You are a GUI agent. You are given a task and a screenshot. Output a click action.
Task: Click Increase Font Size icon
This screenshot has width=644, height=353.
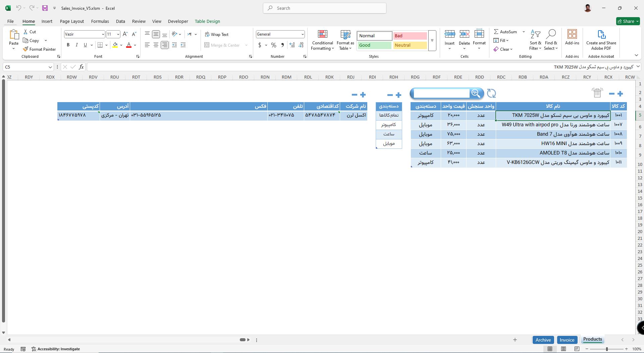(x=125, y=34)
